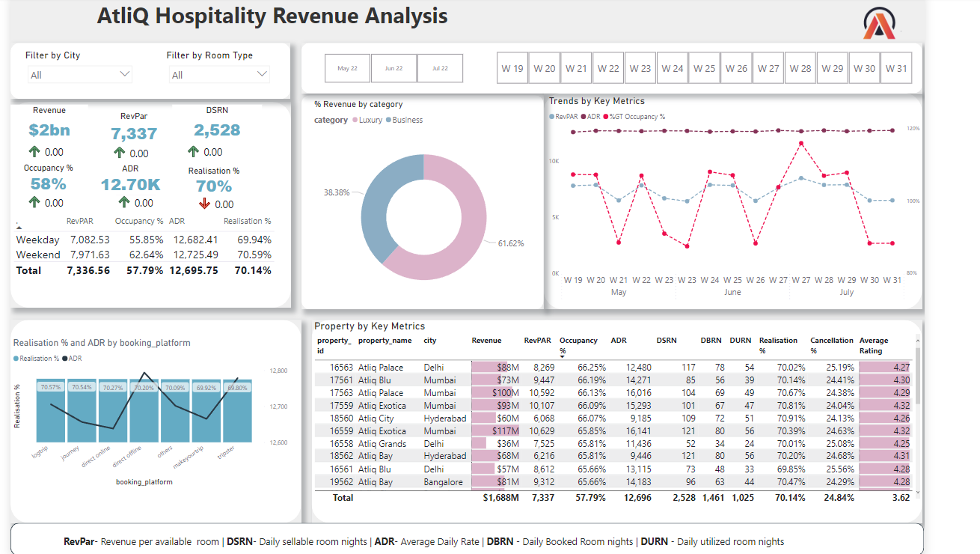Expand the weekday table hierarchy arrow
The width and height of the screenshot is (980, 554).
tap(19, 226)
